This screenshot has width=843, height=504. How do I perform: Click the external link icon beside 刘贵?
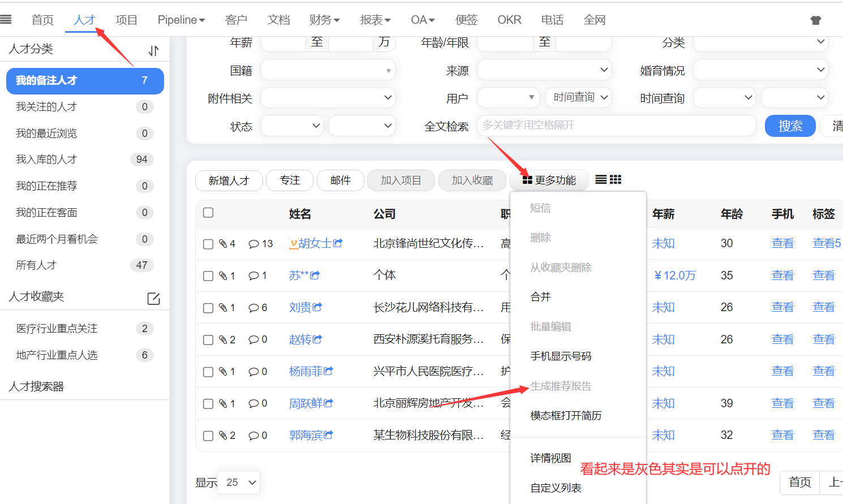click(x=317, y=307)
